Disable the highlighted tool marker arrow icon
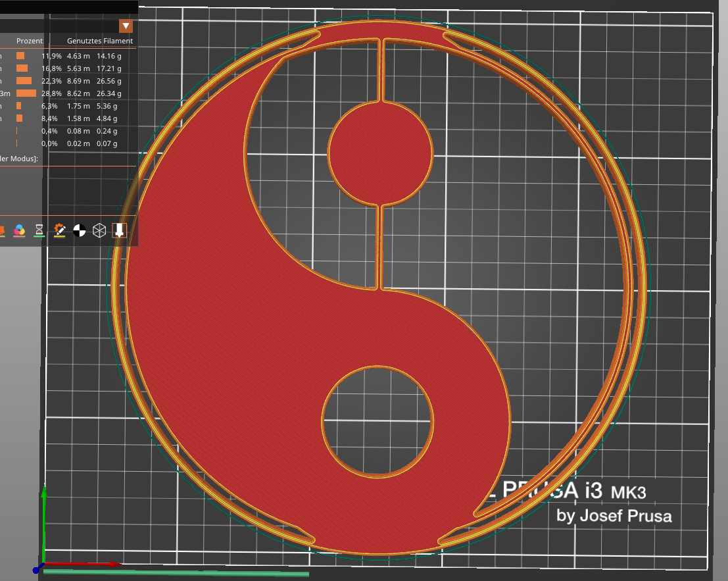 pos(119,230)
